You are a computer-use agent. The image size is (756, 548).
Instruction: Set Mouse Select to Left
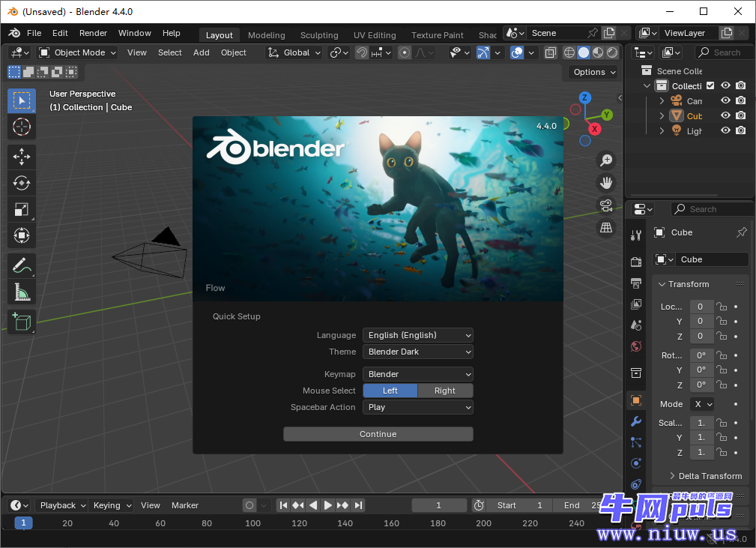coord(390,391)
